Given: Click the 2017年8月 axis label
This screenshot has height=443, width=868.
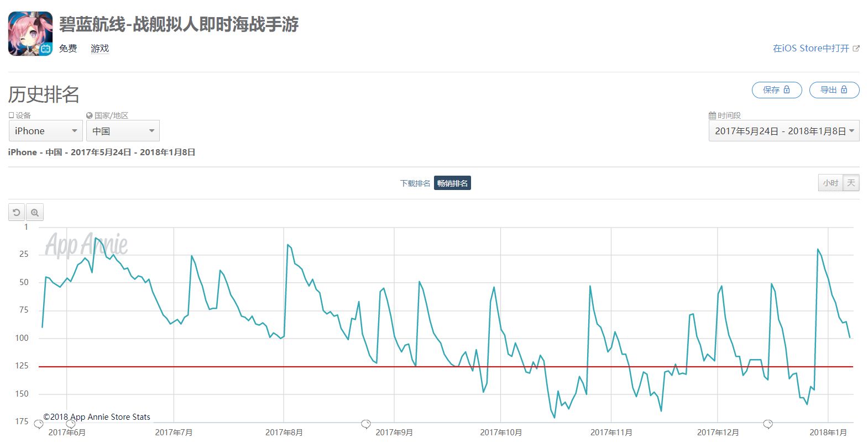Looking at the screenshot, I should [x=284, y=433].
